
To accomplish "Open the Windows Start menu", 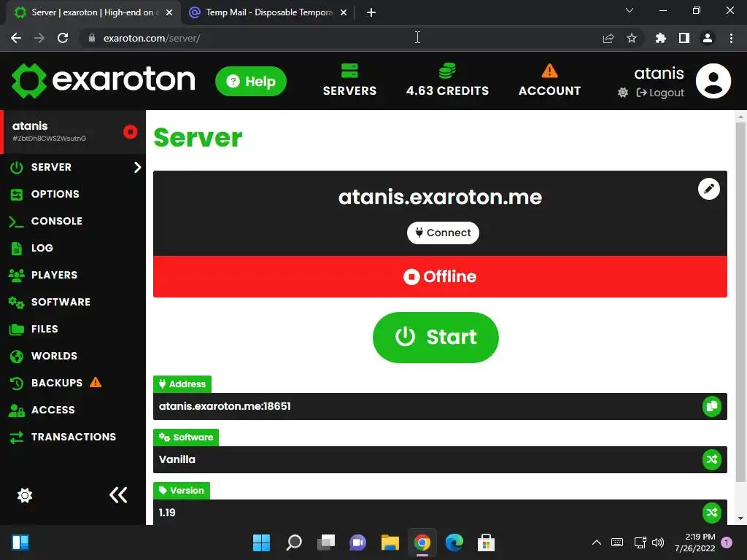I will tap(261, 542).
